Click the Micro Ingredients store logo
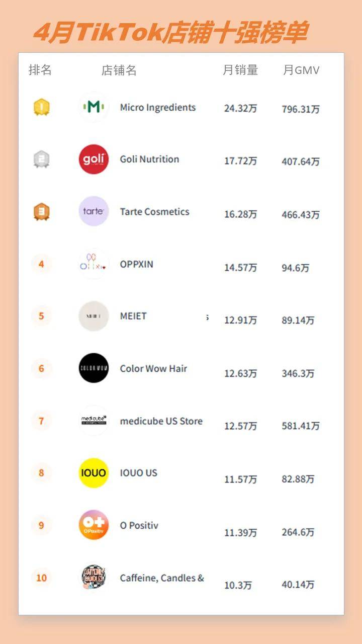The height and width of the screenshot is (644, 362). click(x=94, y=107)
